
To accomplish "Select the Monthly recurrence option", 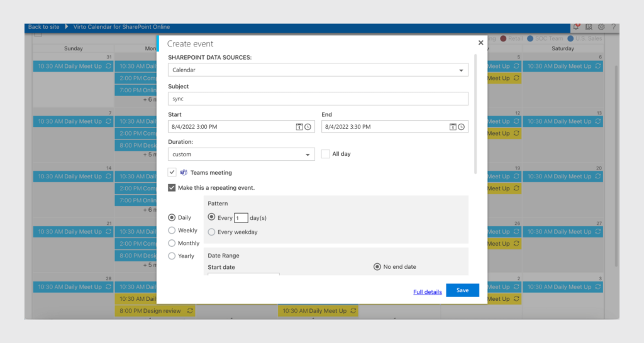I will point(172,243).
